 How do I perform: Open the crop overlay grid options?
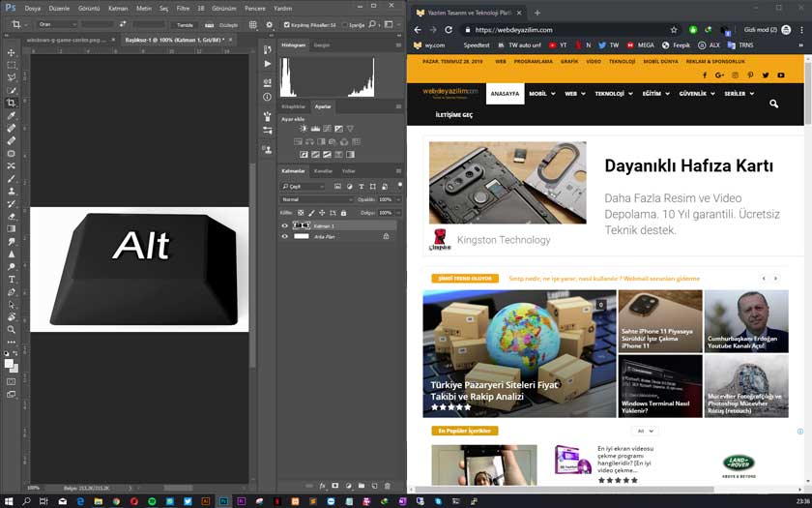[252, 24]
